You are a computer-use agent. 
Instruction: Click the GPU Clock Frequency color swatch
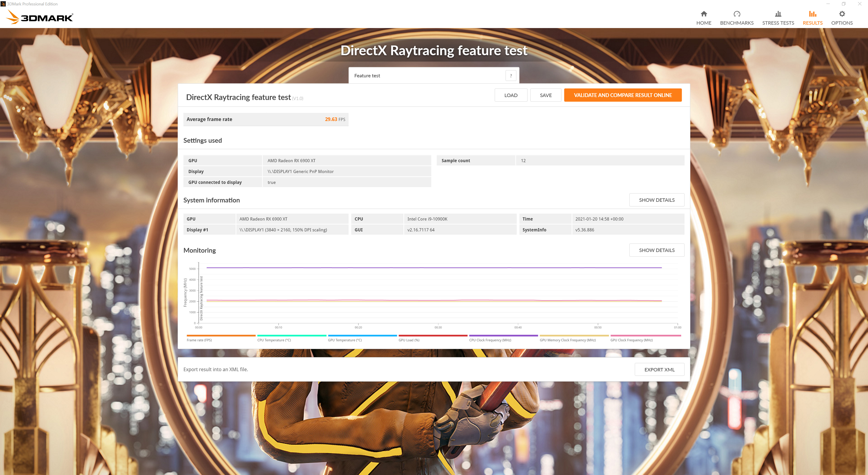pos(645,335)
